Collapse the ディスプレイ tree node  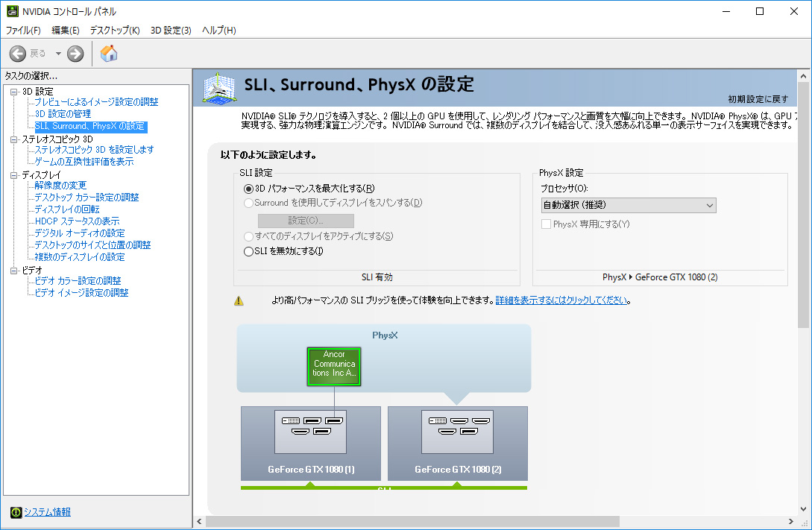(14, 175)
